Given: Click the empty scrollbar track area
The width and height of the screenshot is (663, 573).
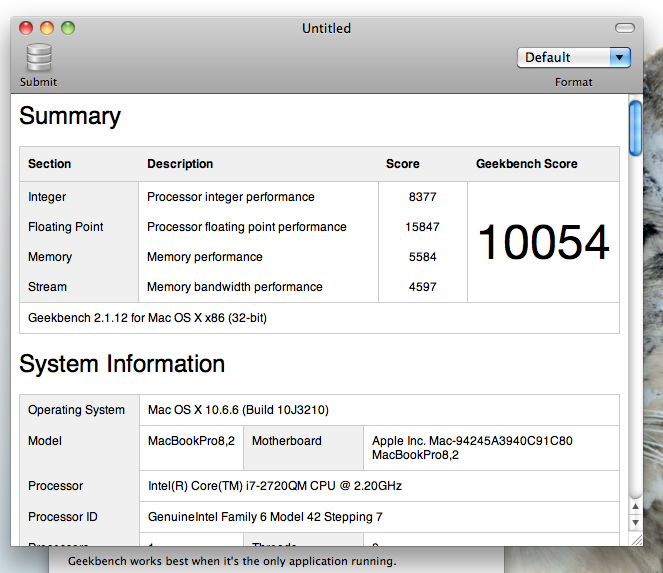Looking at the screenshot, I should point(635,326).
